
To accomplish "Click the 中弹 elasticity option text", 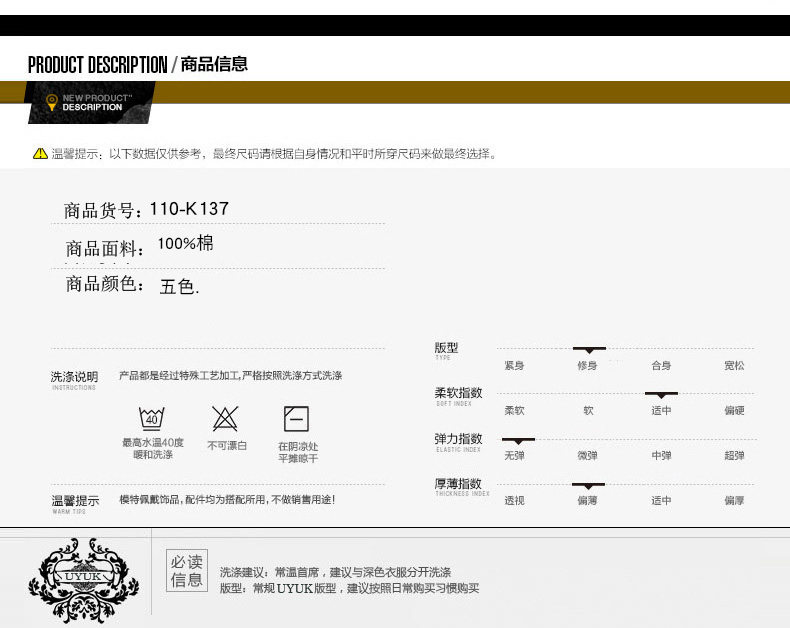I will point(661,456).
